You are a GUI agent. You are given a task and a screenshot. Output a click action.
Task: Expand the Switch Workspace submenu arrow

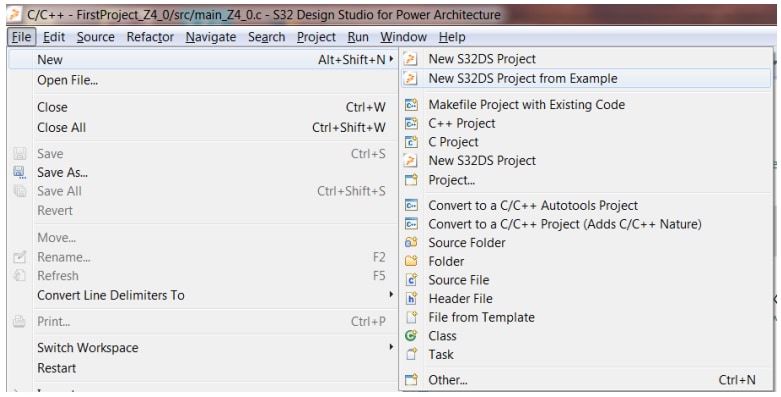[x=391, y=347]
